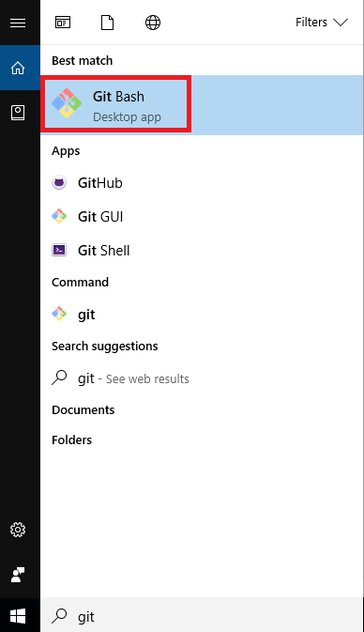Open the Settings gear icon
The image size is (364, 632).
coord(18,530)
